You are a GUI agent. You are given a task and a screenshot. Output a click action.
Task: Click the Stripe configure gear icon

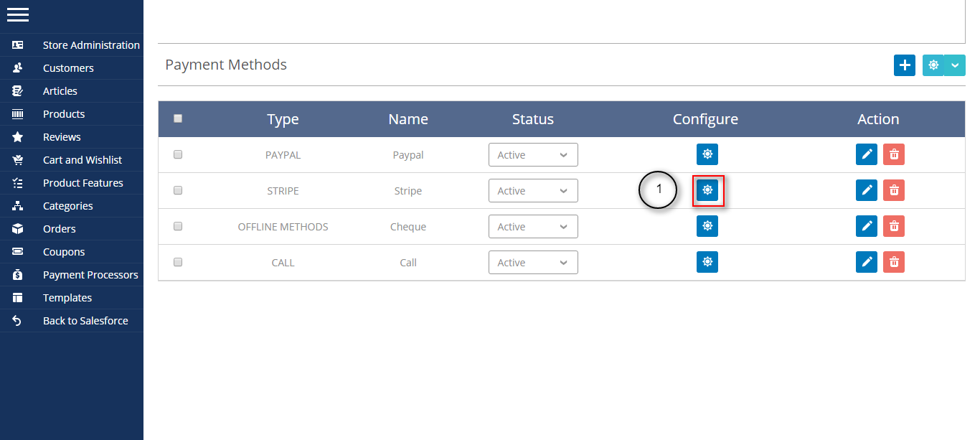[x=707, y=190]
